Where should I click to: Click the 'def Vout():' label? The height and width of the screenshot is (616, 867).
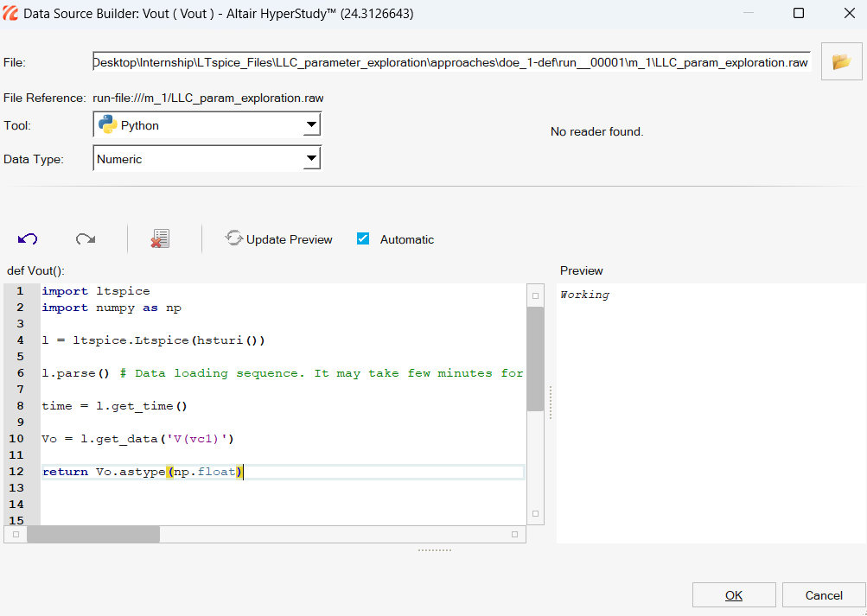pyautogui.click(x=36, y=270)
